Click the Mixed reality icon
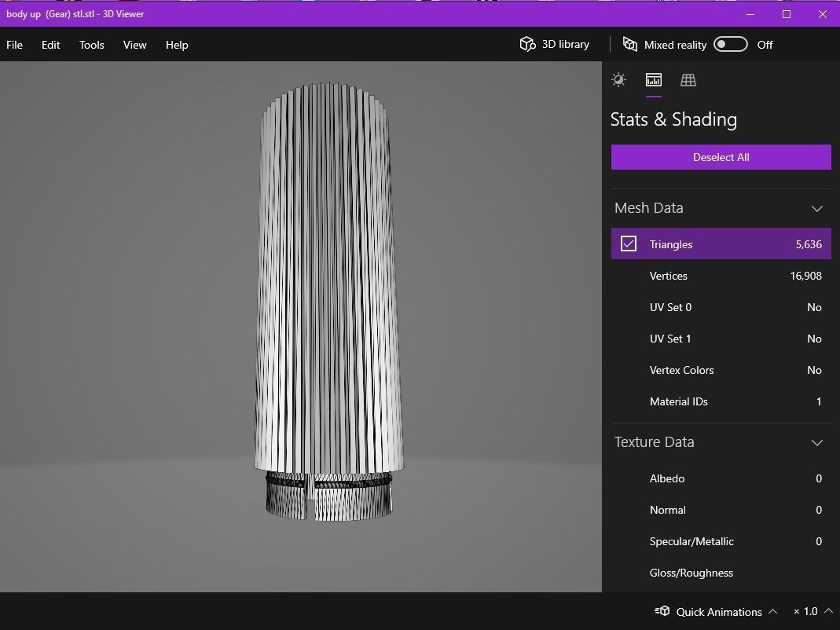 (630, 44)
